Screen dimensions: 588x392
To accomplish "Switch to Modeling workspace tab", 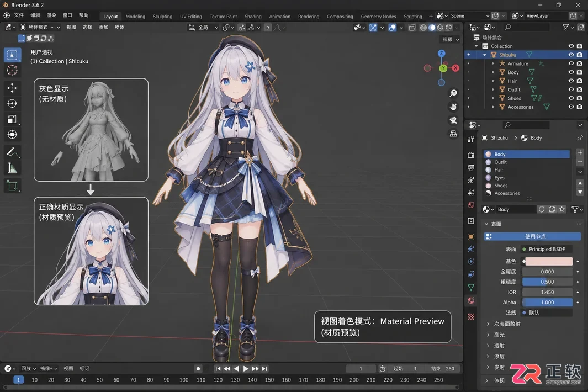I will (135, 17).
